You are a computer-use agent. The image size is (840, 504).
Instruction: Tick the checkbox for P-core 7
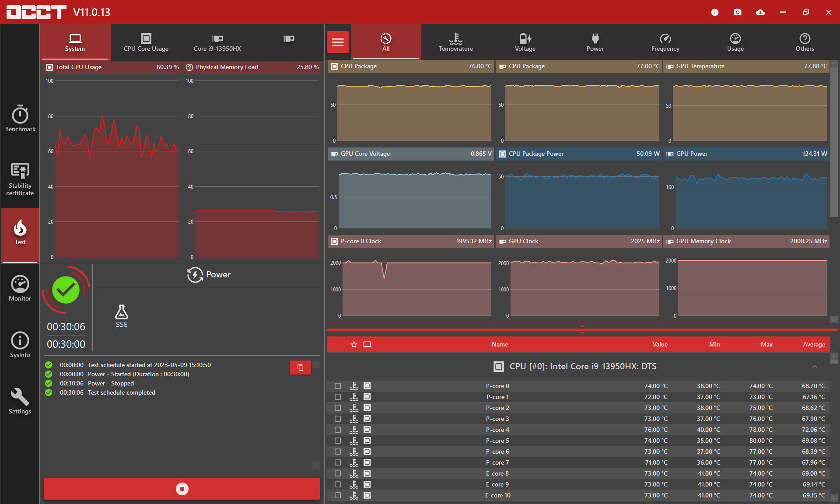tap(338, 462)
